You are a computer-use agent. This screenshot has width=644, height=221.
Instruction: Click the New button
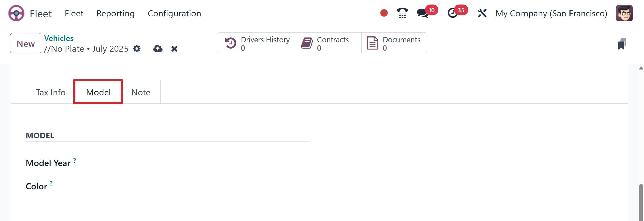click(x=26, y=43)
